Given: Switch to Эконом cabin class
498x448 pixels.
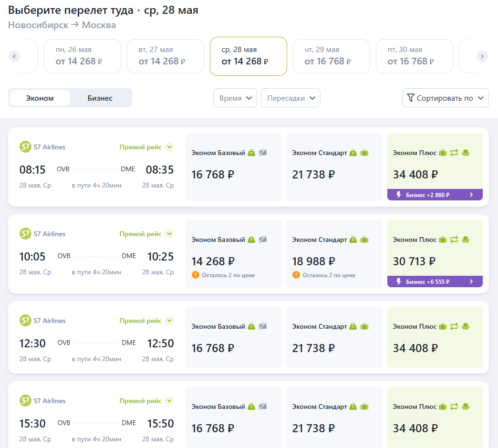Looking at the screenshot, I should click(40, 98).
